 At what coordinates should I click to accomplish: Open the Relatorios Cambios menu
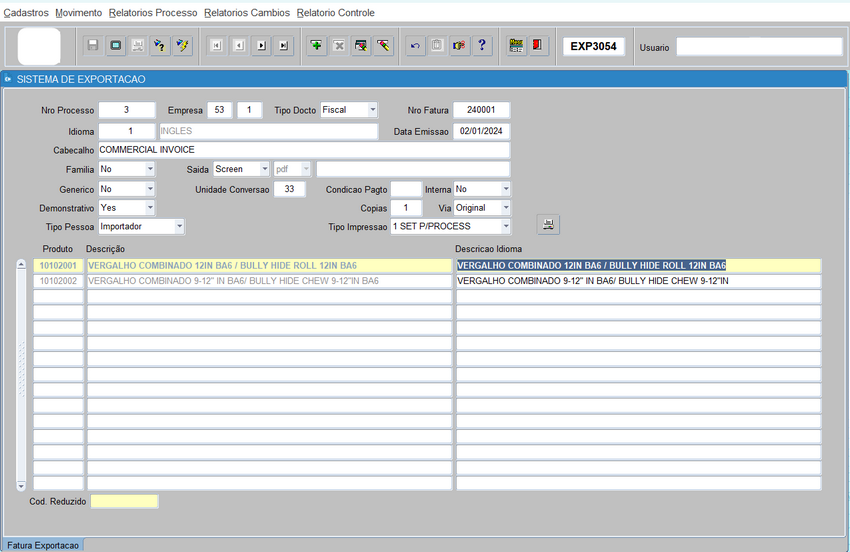(x=247, y=12)
